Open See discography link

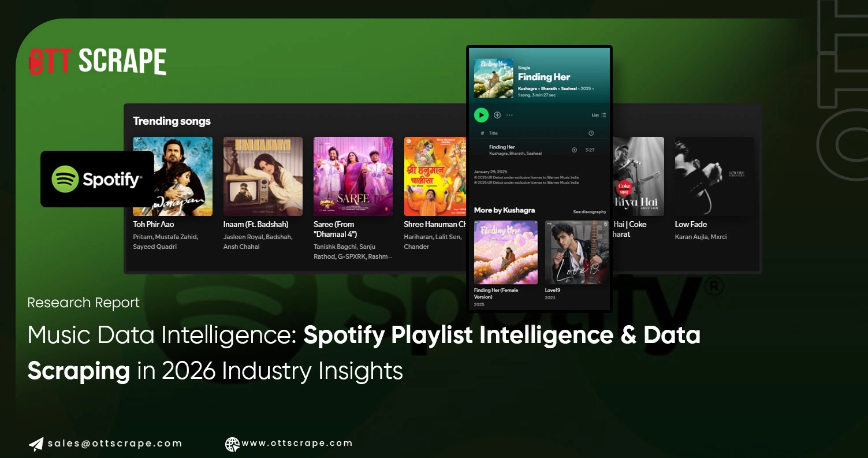[x=590, y=212]
